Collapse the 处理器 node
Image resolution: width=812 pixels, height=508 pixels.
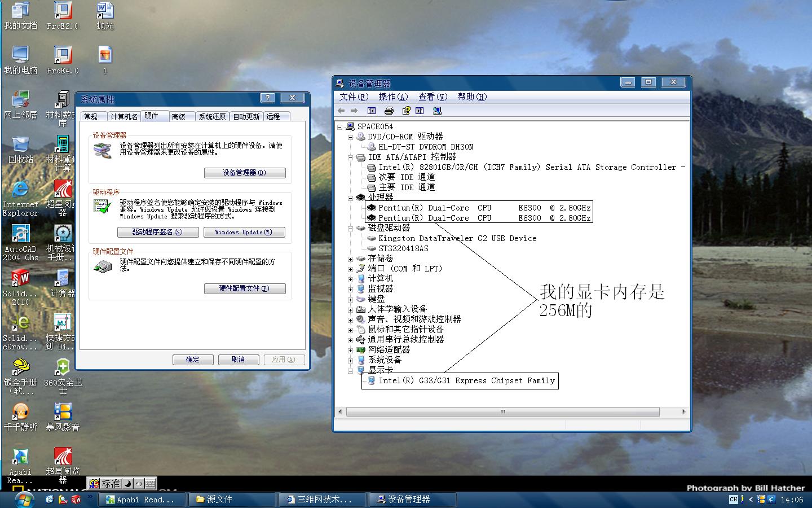350,198
